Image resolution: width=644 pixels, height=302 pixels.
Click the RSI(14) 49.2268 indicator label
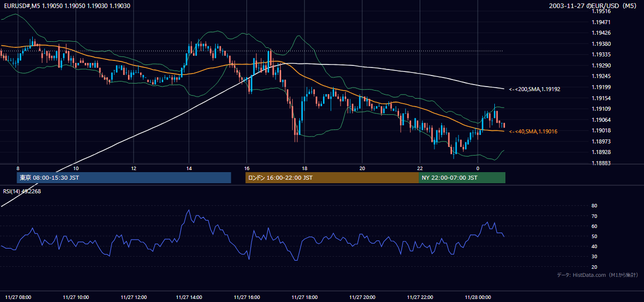pos(22,191)
